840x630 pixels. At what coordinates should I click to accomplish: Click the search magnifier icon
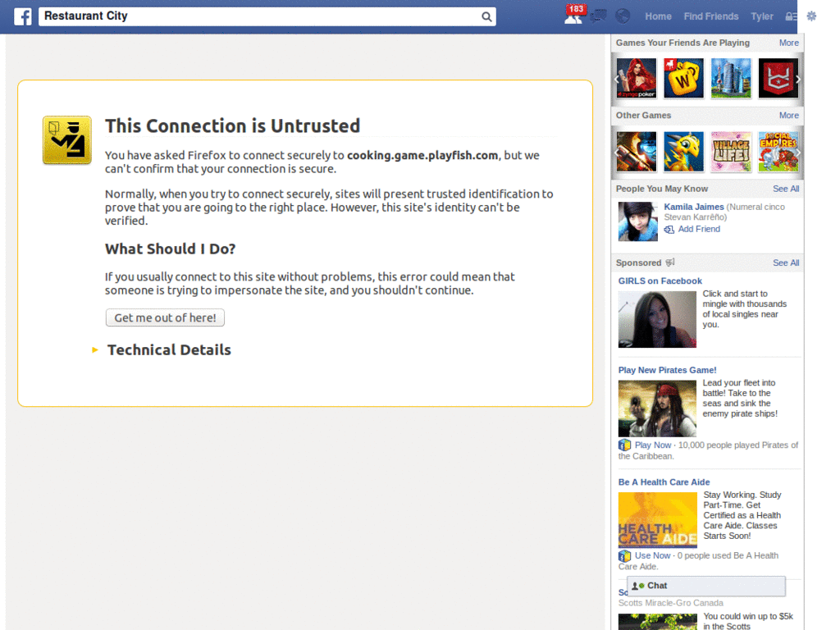pos(486,16)
